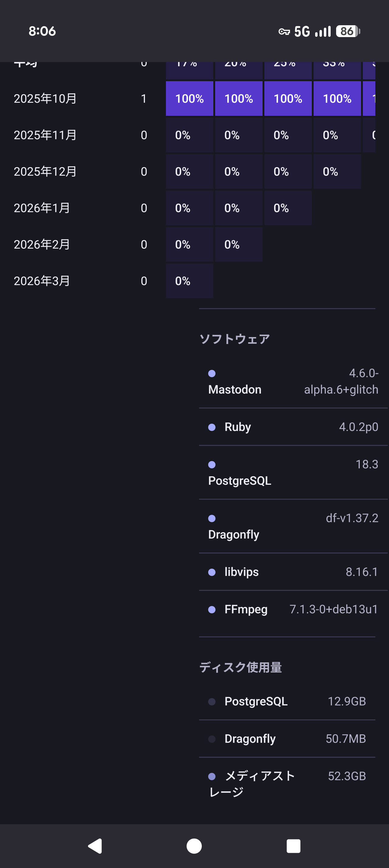The height and width of the screenshot is (868, 389).
Task: Select the first 100% retention cell
Action: [189, 99]
